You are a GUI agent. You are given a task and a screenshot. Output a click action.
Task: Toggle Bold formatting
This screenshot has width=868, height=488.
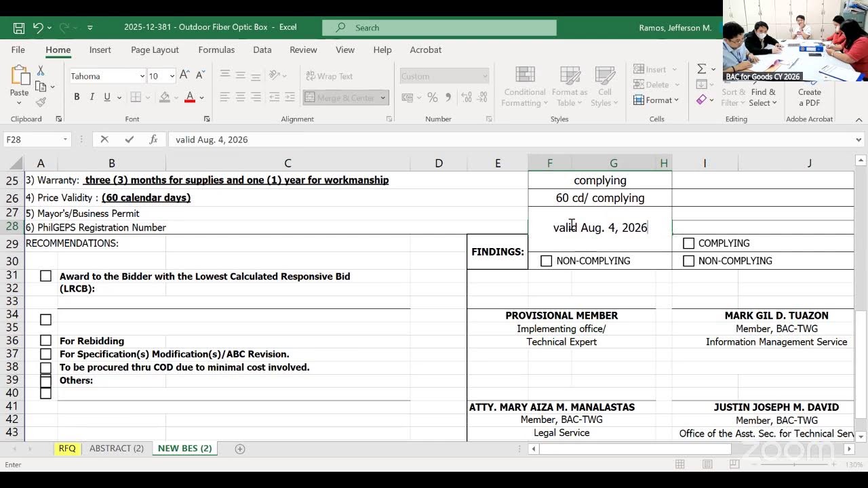77,98
